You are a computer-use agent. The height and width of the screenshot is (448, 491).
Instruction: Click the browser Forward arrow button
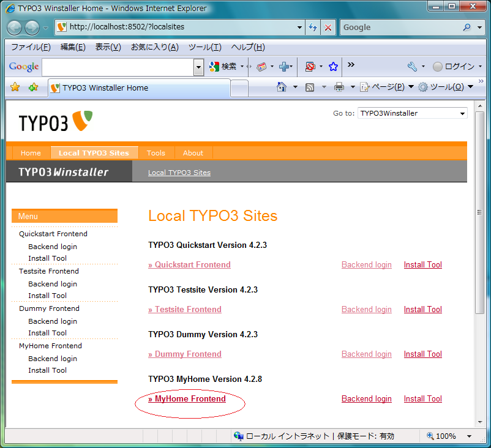[x=32, y=28]
